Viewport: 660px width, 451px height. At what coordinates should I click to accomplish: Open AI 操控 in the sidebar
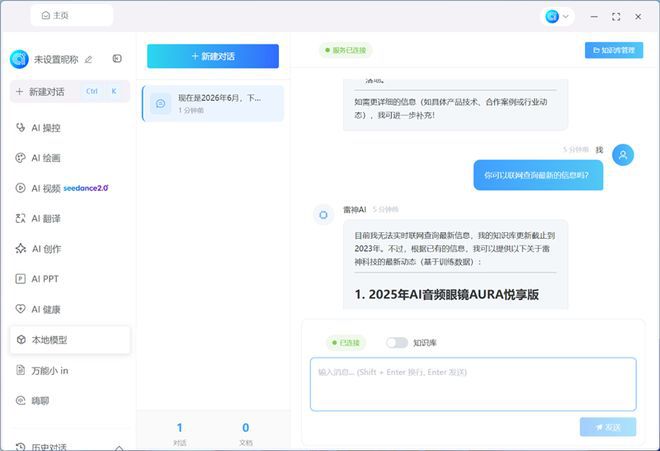pyautogui.click(x=70, y=128)
